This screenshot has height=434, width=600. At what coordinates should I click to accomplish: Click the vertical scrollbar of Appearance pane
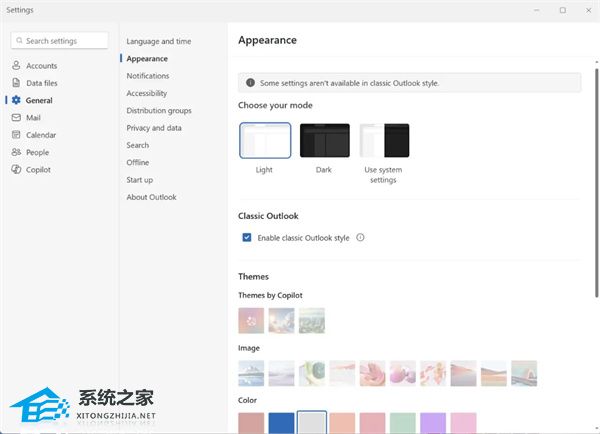[x=596, y=182]
